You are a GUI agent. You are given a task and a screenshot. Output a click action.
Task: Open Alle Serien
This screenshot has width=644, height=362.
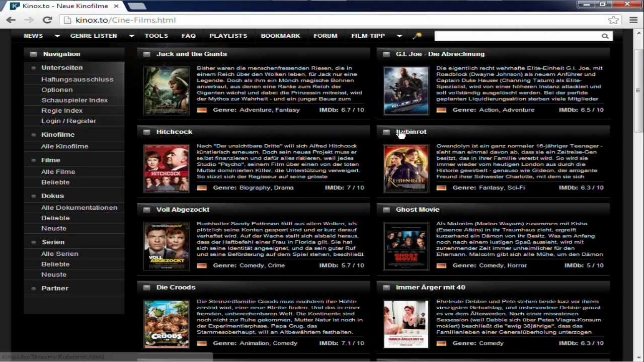pyautogui.click(x=60, y=254)
